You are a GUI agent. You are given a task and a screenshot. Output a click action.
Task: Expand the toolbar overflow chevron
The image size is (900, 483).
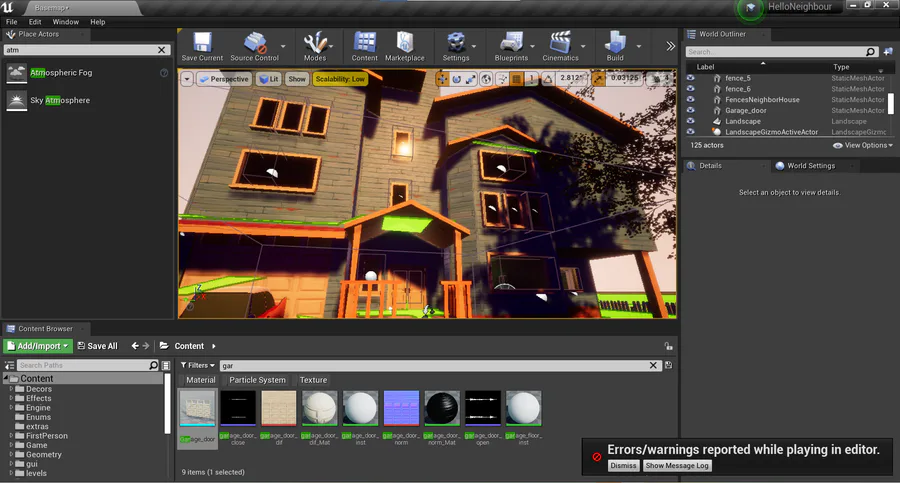[x=670, y=47]
